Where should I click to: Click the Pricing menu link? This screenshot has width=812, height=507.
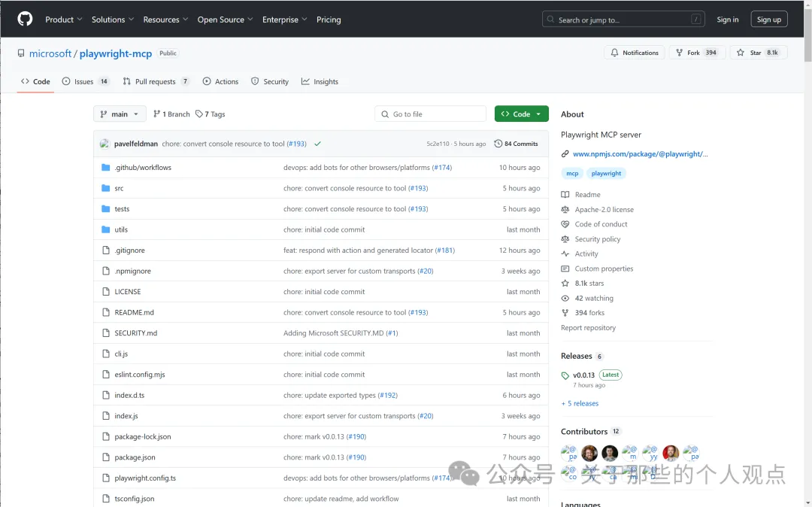(x=329, y=20)
